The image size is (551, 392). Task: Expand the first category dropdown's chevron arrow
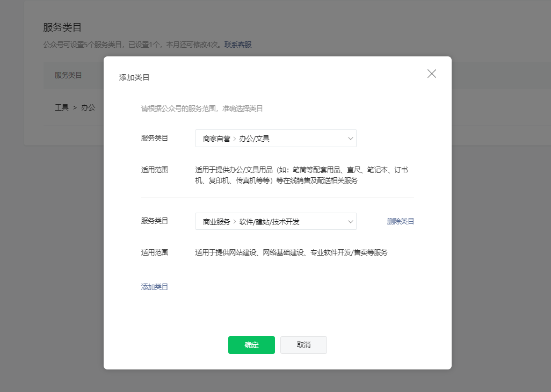point(350,138)
